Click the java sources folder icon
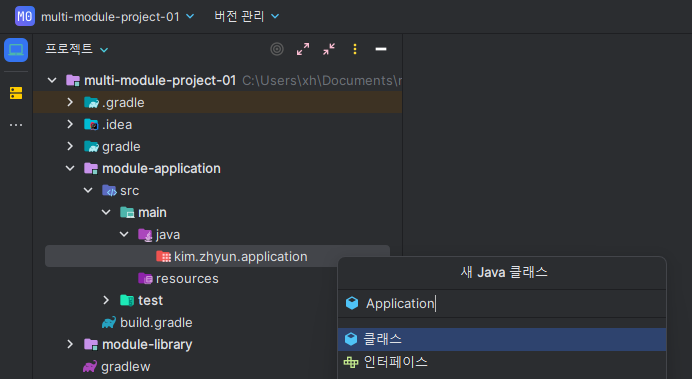The height and width of the screenshot is (379, 692). click(145, 235)
